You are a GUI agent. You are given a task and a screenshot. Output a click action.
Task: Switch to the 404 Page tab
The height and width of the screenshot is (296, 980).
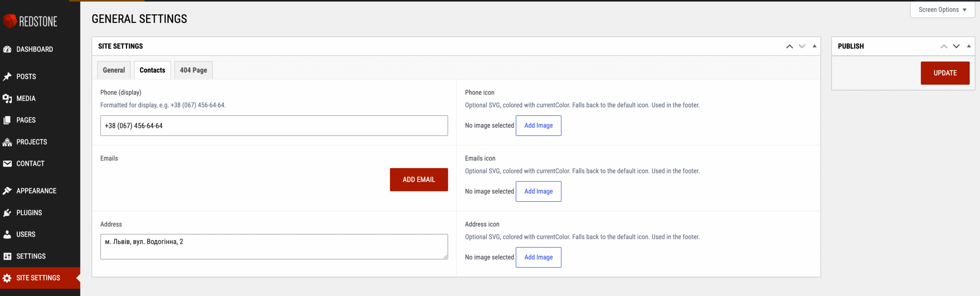tap(193, 70)
